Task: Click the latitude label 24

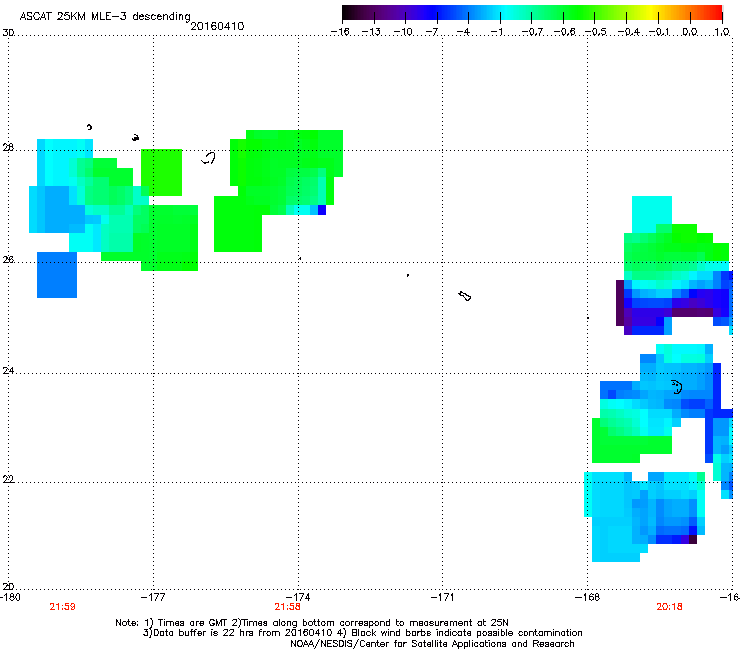Action: pos(8,371)
